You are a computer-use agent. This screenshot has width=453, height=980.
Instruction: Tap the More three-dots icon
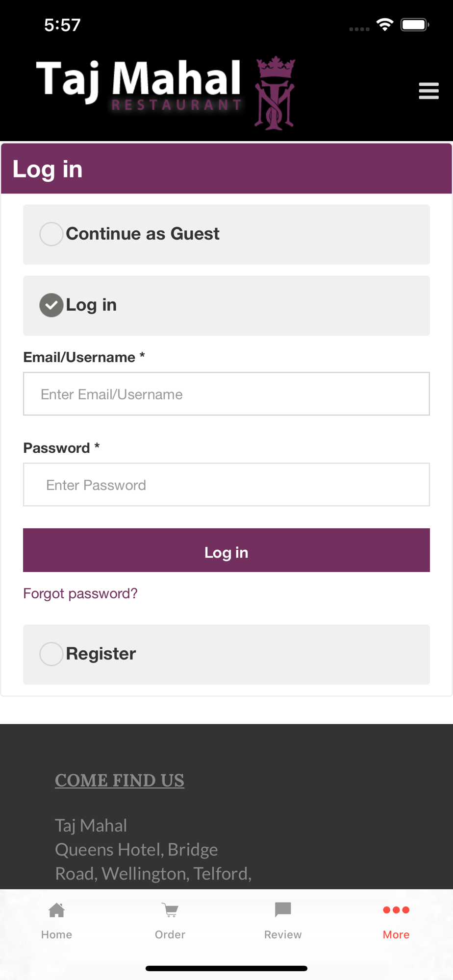[x=396, y=910]
